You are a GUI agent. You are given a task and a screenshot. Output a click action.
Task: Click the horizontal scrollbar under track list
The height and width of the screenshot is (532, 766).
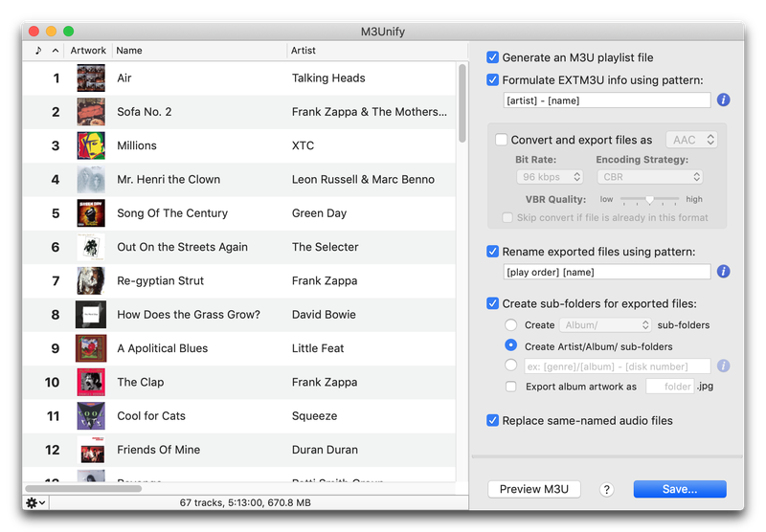[x=83, y=488]
